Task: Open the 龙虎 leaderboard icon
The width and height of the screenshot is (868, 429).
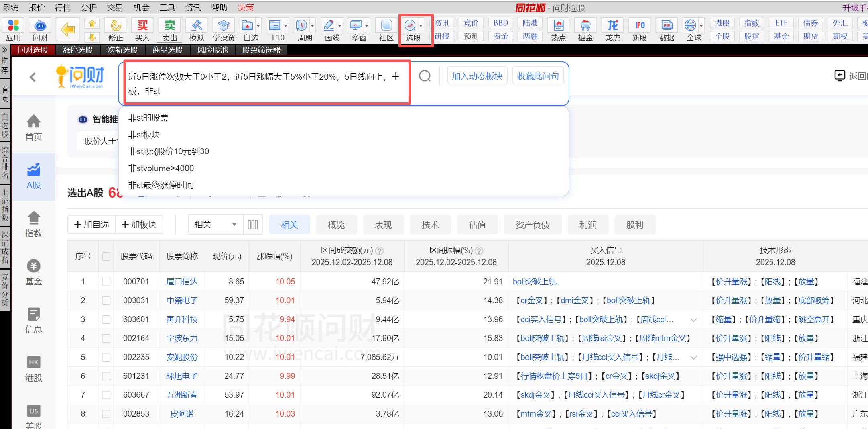Action: coord(612,30)
